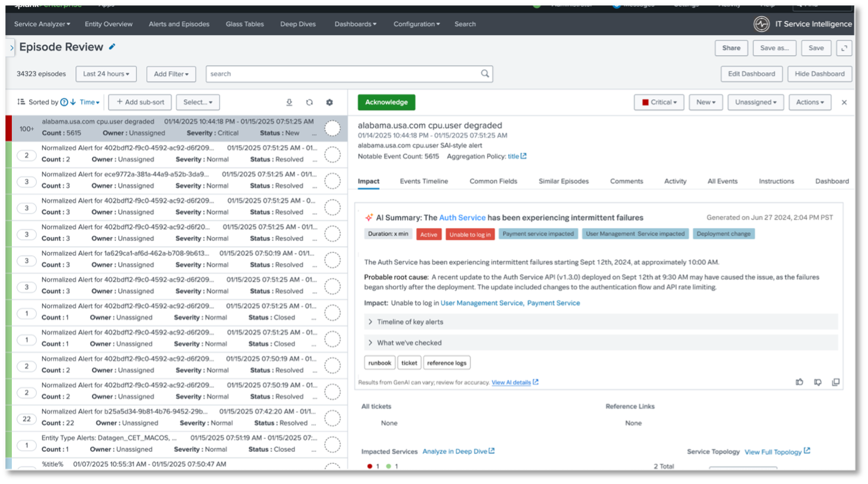Image resolution: width=868 pixels, height=484 pixels.
Task: Open the Unassigned owner dropdown
Action: coord(755,102)
